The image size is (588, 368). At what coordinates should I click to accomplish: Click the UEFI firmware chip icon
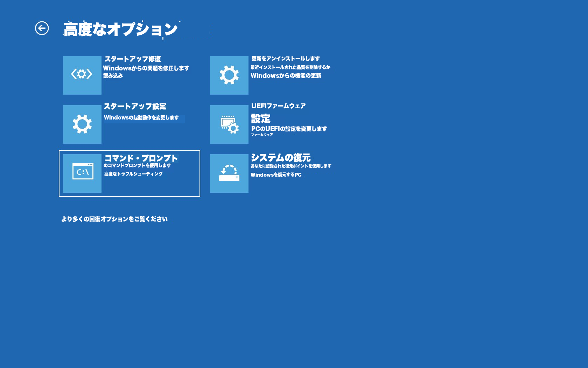point(229,124)
